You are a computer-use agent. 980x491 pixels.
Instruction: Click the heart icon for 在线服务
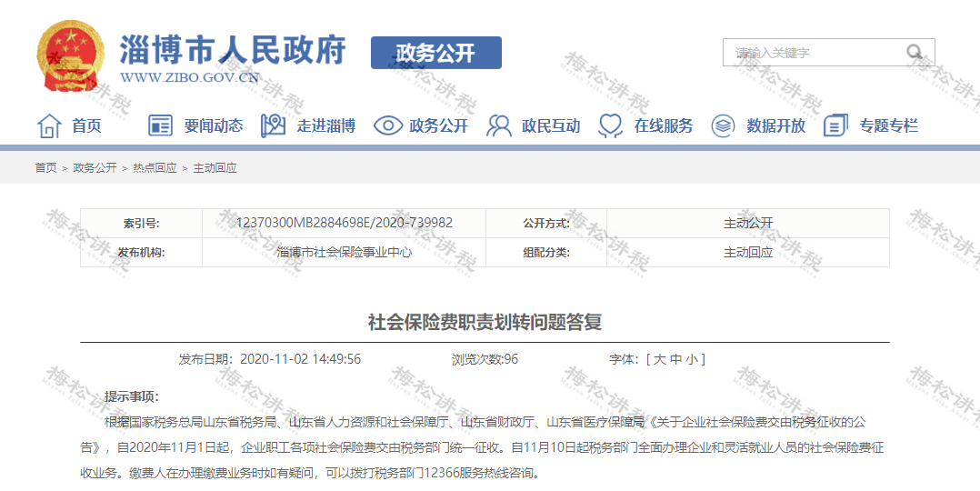[x=610, y=125]
